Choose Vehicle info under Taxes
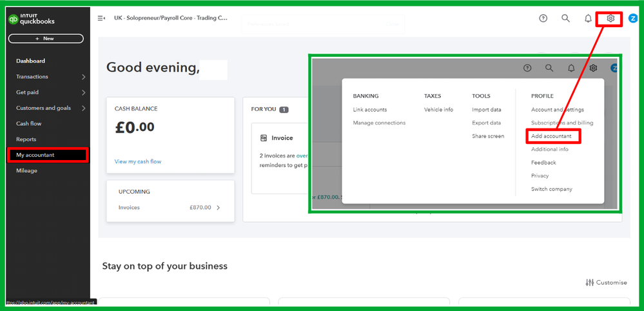The image size is (644, 311). coord(438,110)
